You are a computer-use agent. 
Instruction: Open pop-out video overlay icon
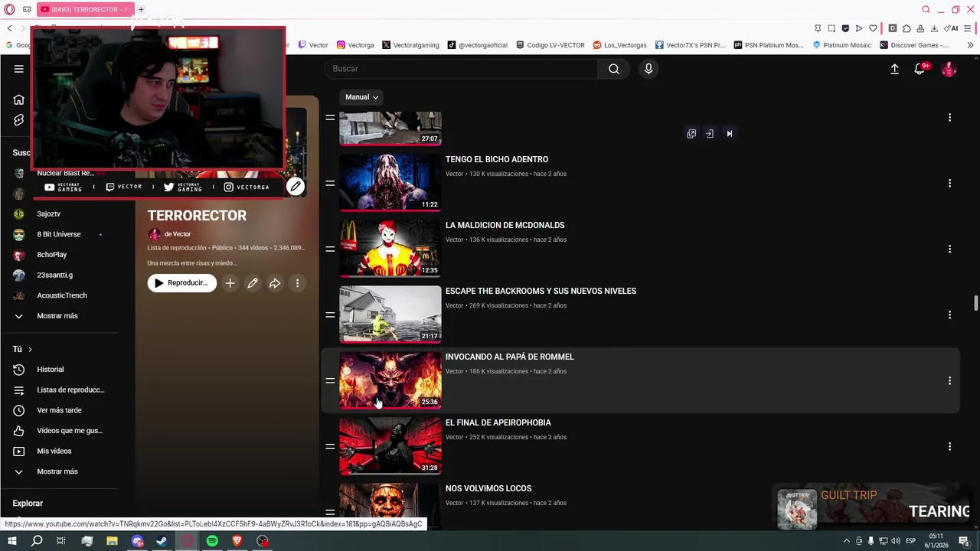click(691, 134)
